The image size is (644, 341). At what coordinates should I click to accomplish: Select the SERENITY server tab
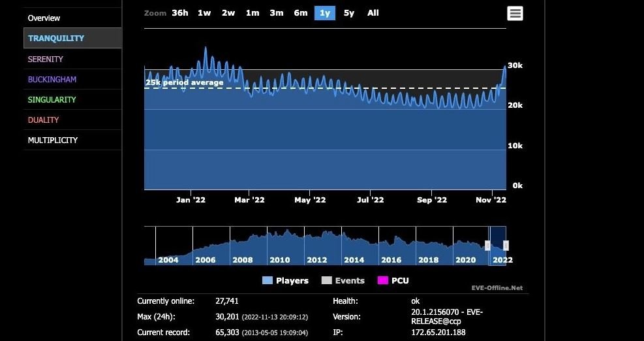click(x=46, y=59)
